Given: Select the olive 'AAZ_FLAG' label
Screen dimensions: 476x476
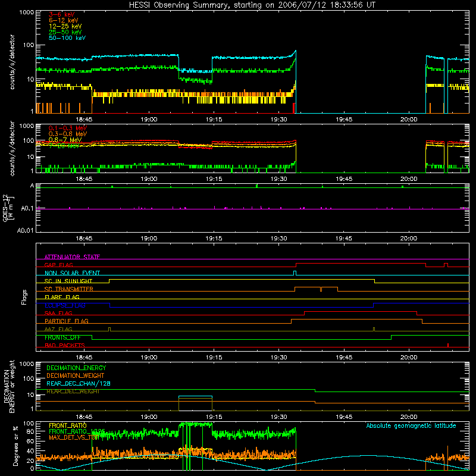Looking at the screenshot, I should [58, 330].
